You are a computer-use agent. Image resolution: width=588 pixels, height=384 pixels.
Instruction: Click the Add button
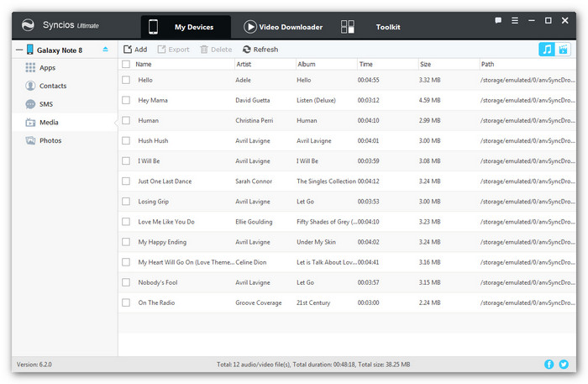tap(135, 50)
